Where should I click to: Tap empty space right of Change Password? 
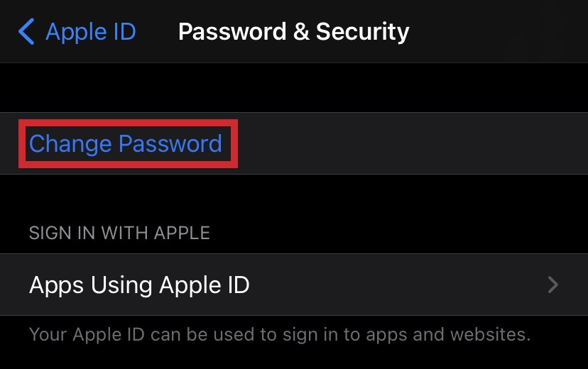tap(412, 144)
